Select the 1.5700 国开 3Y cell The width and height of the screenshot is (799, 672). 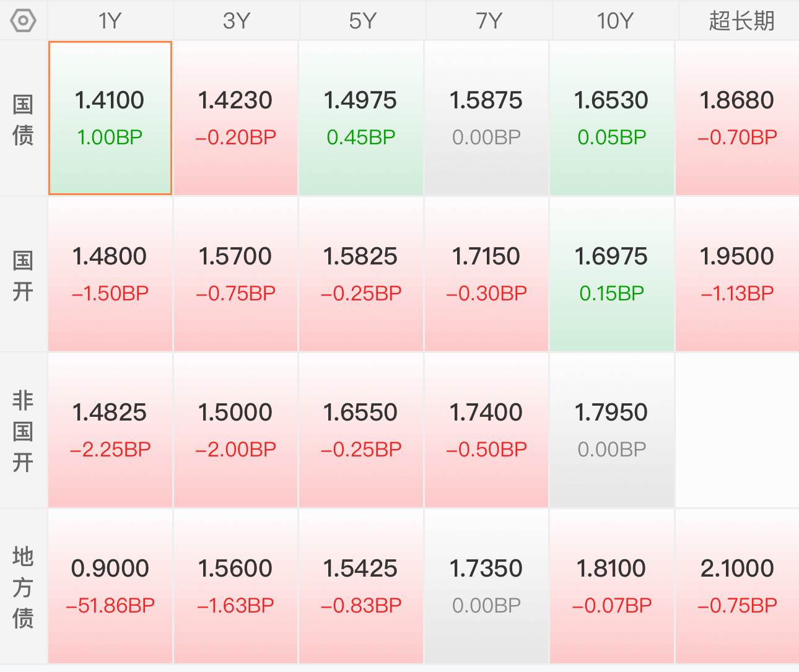click(235, 274)
